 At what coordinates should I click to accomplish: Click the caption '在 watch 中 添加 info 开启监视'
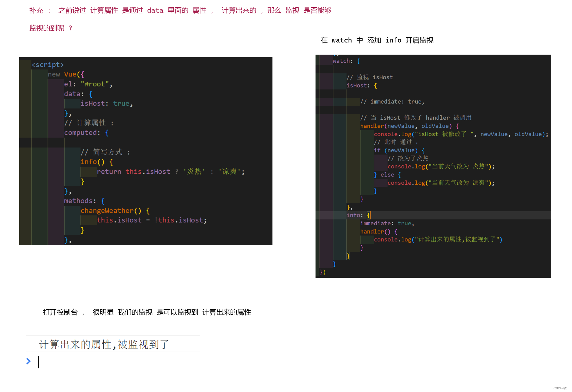[377, 40]
